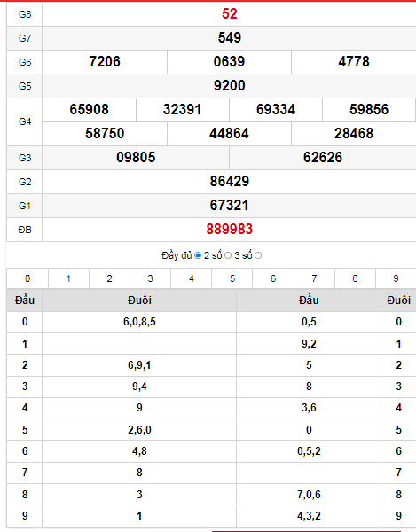Click the G7 result 549

pyautogui.click(x=230, y=37)
